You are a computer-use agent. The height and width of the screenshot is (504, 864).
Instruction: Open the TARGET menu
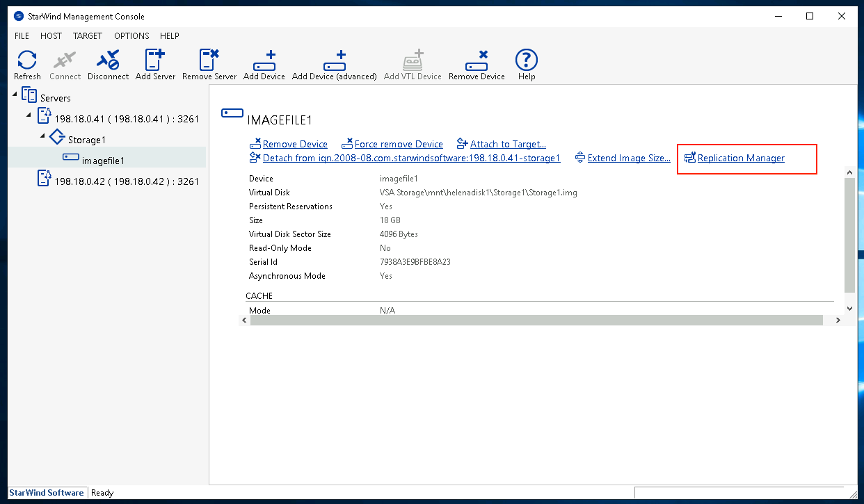[x=88, y=35]
